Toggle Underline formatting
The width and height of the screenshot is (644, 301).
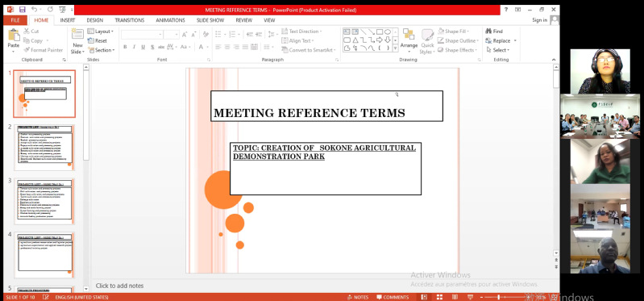(143, 47)
